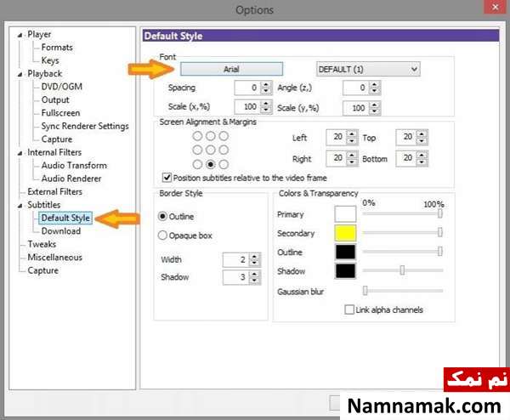Select top-left screen alignment radio

[x=197, y=136]
